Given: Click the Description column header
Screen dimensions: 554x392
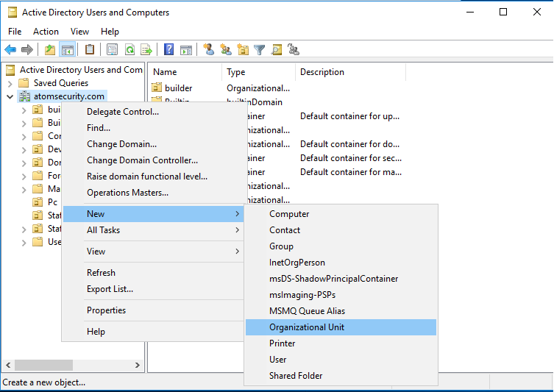Looking at the screenshot, I should click(322, 72).
